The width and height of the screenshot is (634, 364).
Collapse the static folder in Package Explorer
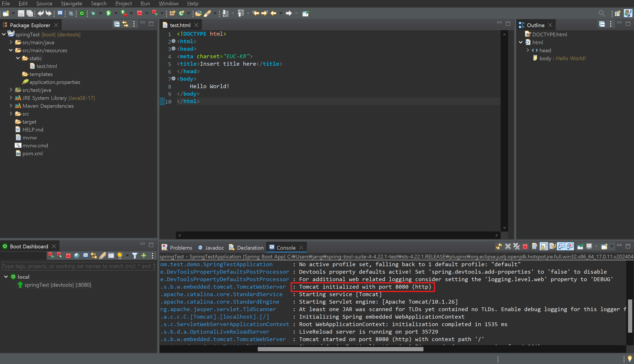click(18, 58)
